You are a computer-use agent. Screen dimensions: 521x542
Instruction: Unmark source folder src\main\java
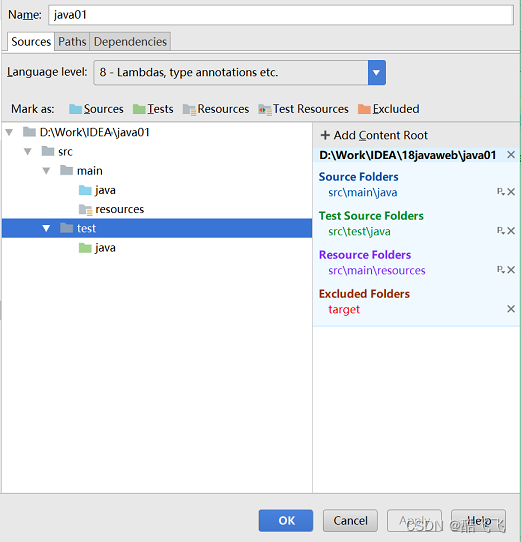(x=511, y=192)
